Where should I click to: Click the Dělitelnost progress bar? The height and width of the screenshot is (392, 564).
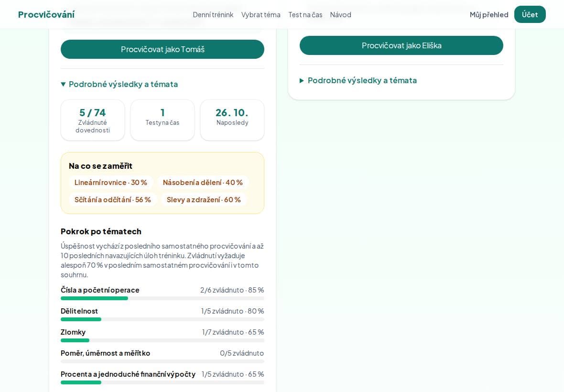coord(162,319)
